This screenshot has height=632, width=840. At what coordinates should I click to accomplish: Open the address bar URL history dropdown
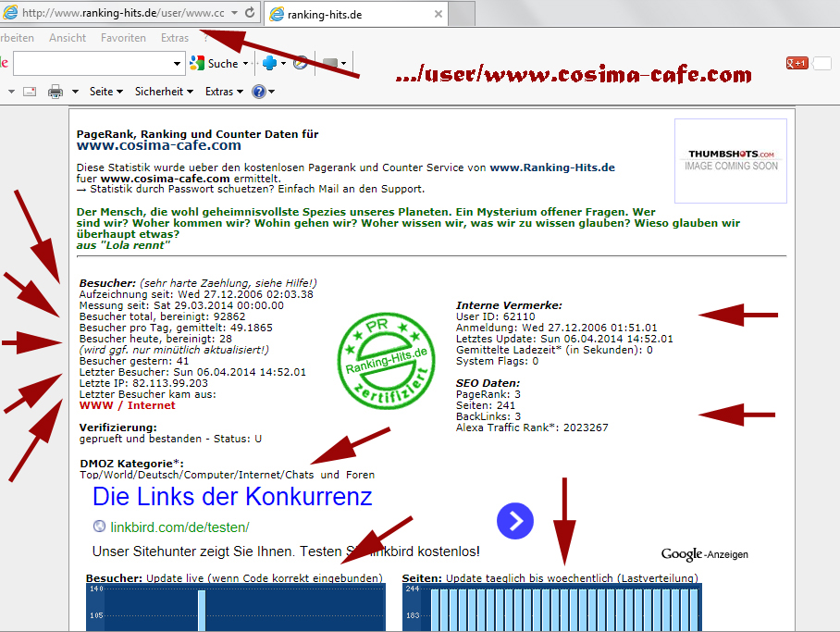pos(234,14)
